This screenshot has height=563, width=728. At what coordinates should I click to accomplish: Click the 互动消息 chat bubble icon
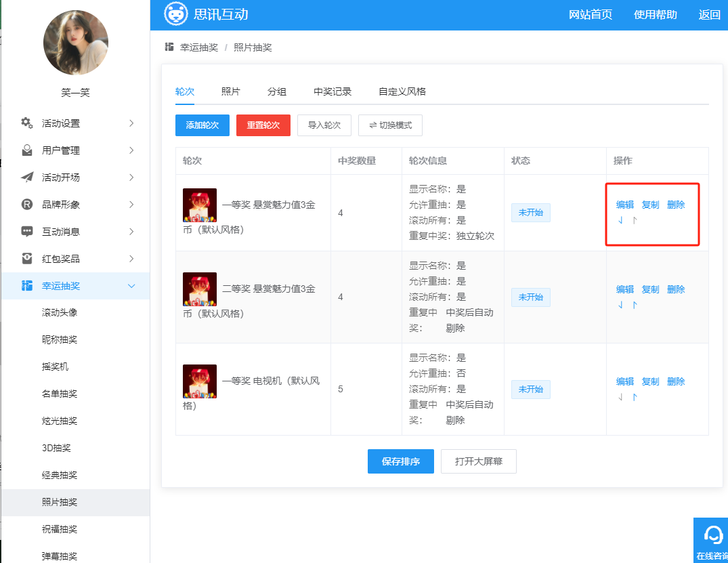(27, 232)
